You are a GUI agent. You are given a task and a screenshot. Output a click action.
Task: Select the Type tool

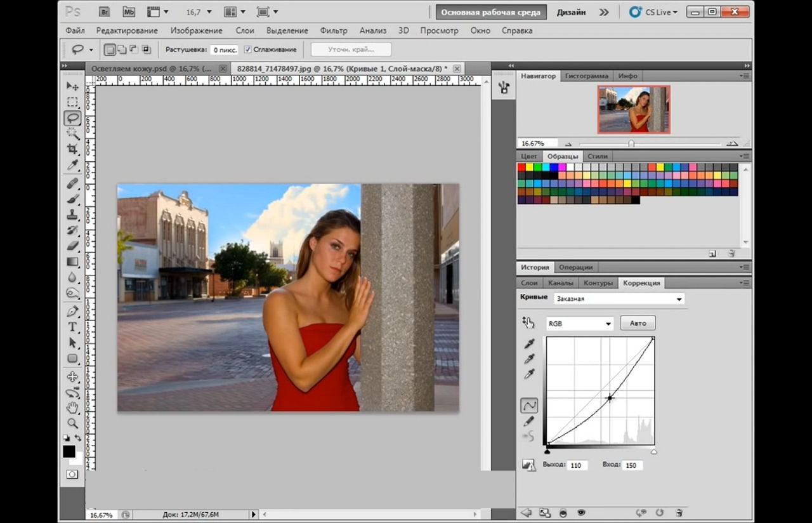[x=72, y=327]
